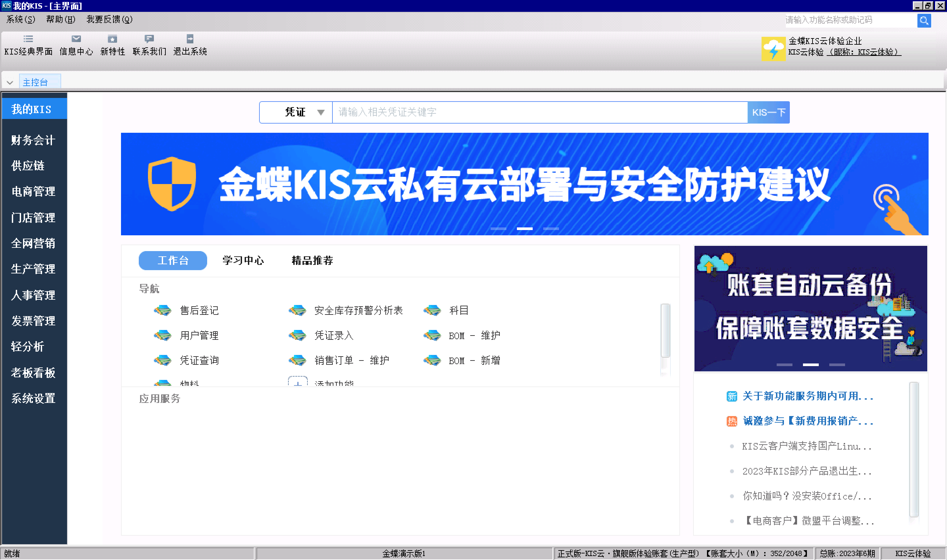Open news link 你知道吗？没安装Office/...
This screenshot has height=560, width=947.
pyautogui.click(x=807, y=496)
